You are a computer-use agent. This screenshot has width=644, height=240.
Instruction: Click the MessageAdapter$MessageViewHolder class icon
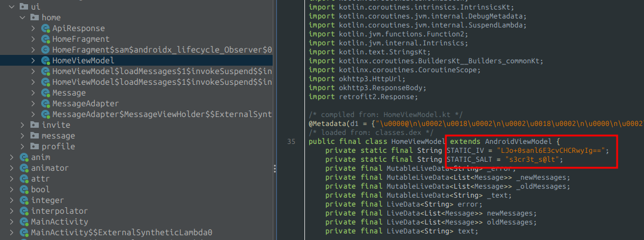click(45, 114)
